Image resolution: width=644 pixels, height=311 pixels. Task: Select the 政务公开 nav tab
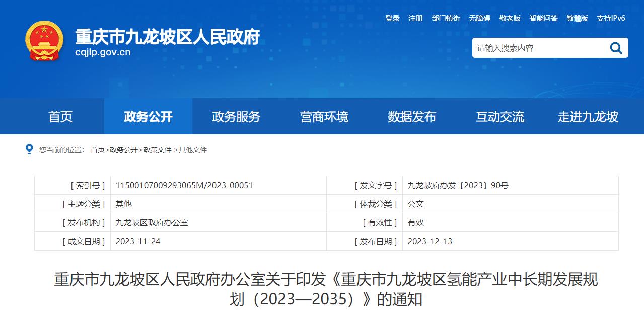click(148, 117)
